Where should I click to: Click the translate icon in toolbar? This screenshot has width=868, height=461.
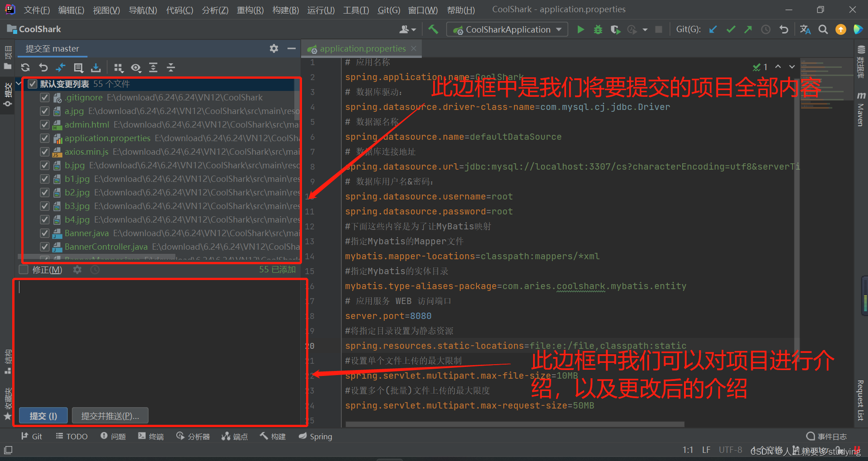click(x=805, y=29)
